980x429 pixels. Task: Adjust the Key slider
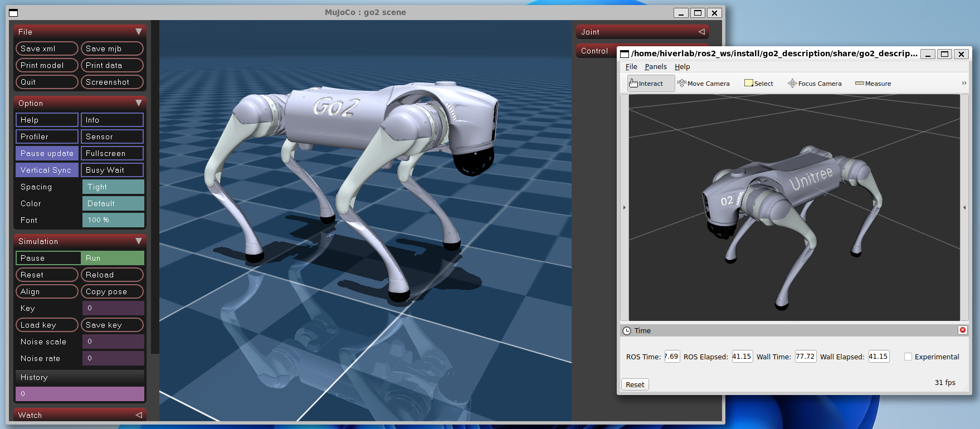(x=113, y=308)
